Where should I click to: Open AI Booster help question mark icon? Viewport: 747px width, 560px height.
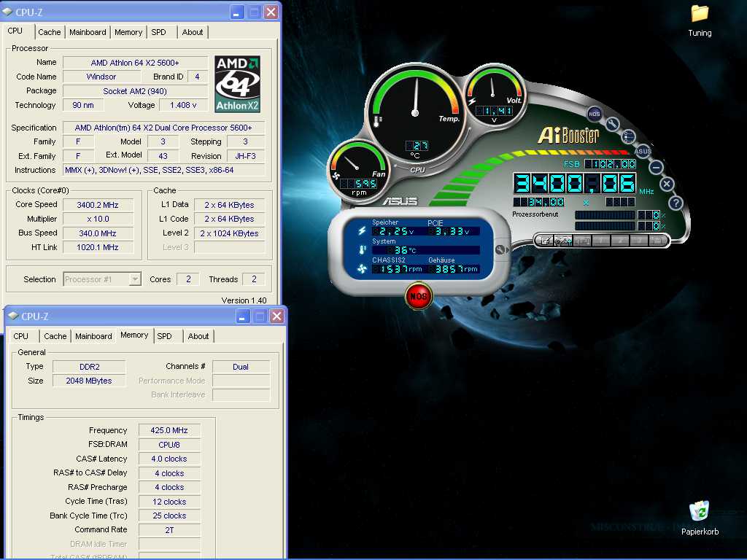tap(676, 203)
